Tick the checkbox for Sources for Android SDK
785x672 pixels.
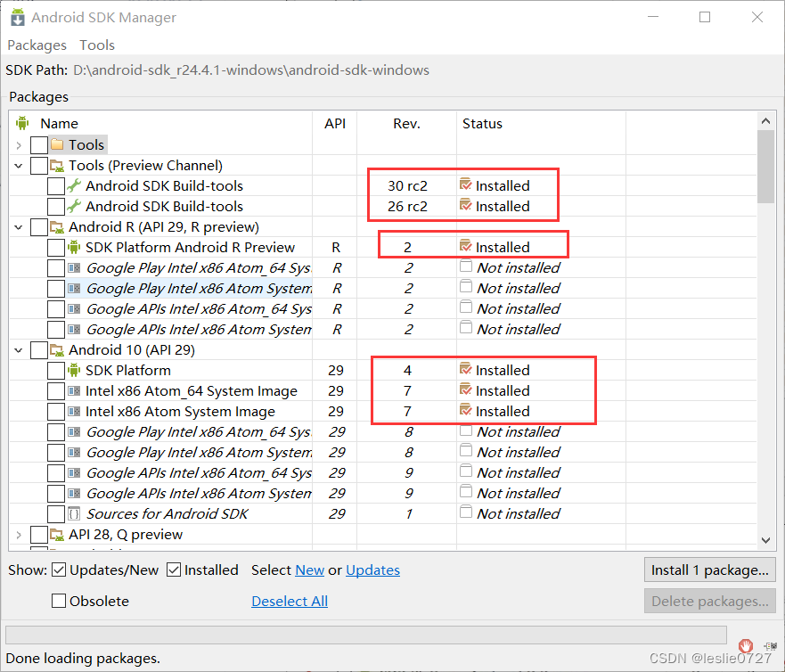tap(56, 513)
